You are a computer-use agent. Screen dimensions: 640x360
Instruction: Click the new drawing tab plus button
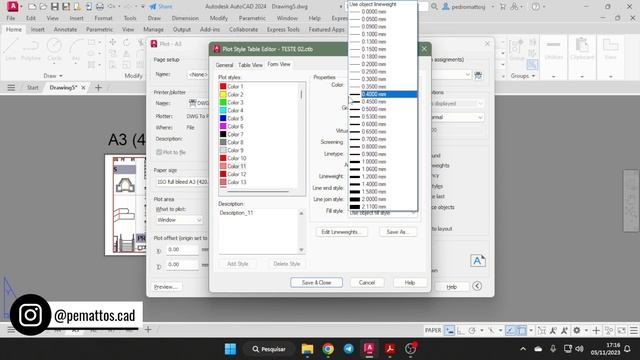(x=98, y=87)
